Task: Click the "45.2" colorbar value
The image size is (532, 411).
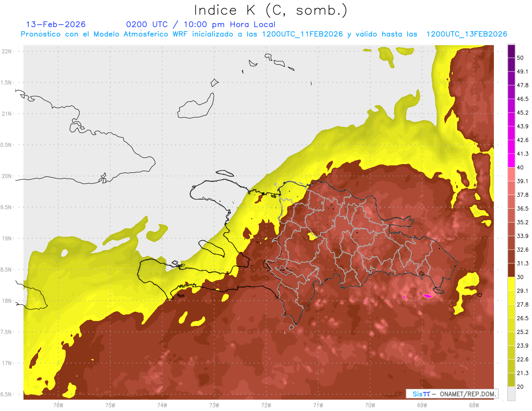Action: [x=523, y=113]
